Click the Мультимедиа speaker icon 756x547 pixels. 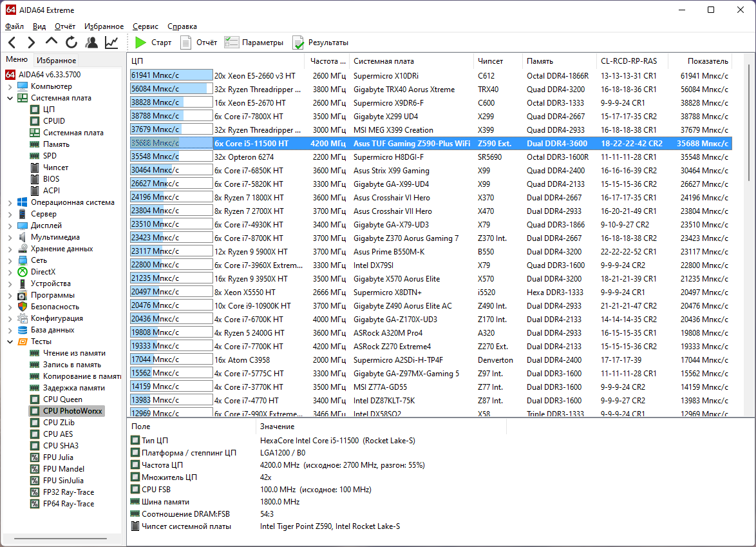click(x=23, y=237)
